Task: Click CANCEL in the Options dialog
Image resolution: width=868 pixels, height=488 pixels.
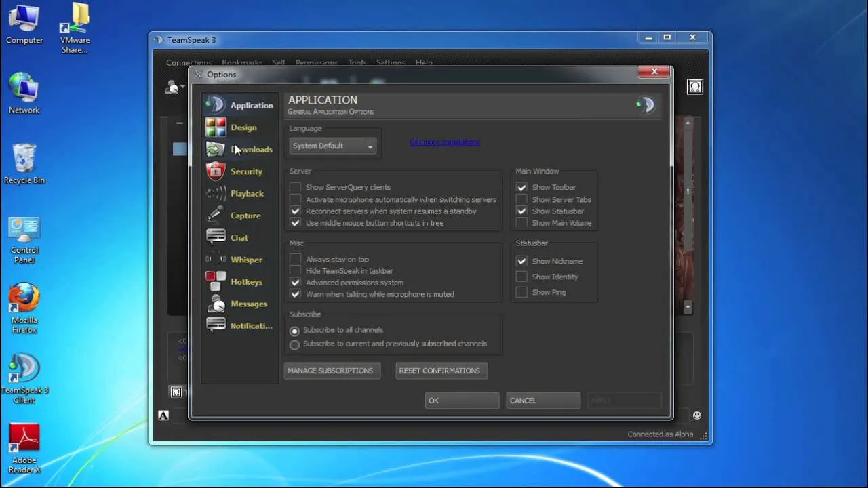Action: 543,401
